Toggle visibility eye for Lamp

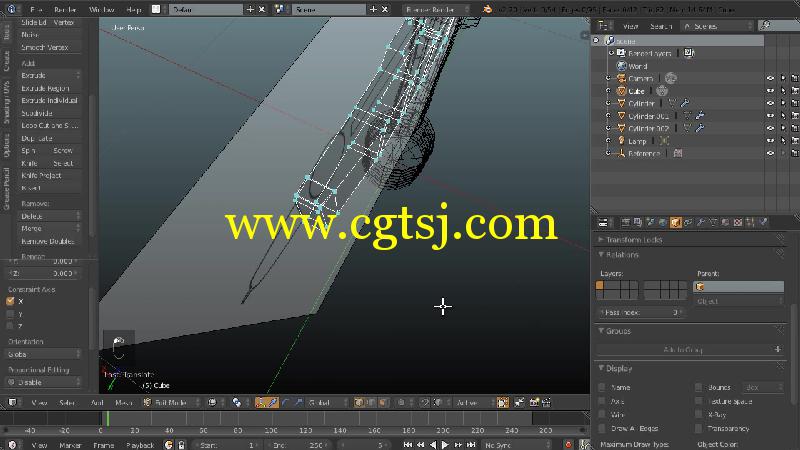tap(770, 141)
